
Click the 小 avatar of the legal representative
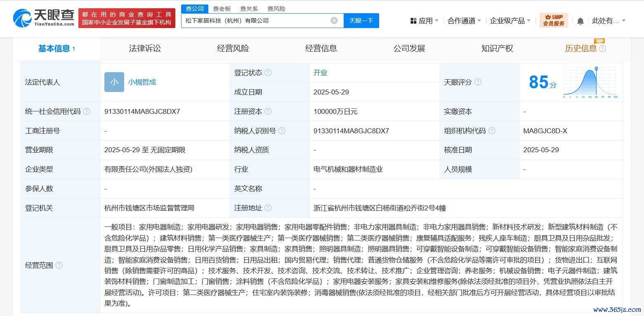pyautogui.click(x=114, y=82)
